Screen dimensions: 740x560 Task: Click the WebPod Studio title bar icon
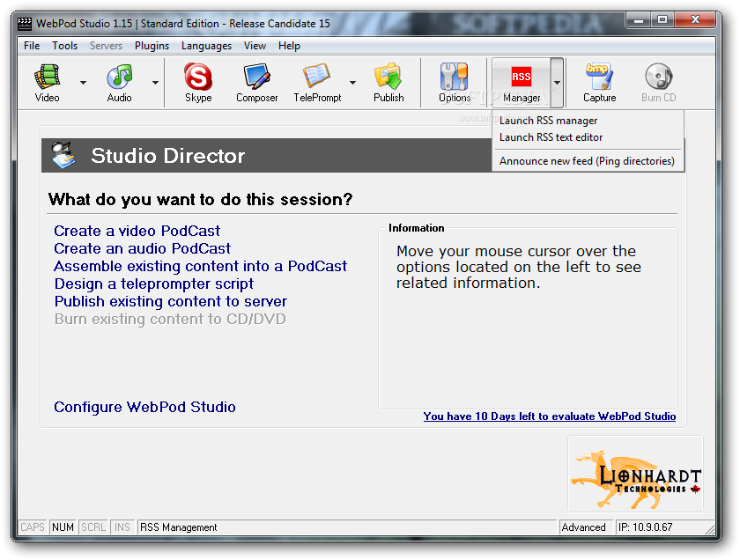tap(25, 24)
